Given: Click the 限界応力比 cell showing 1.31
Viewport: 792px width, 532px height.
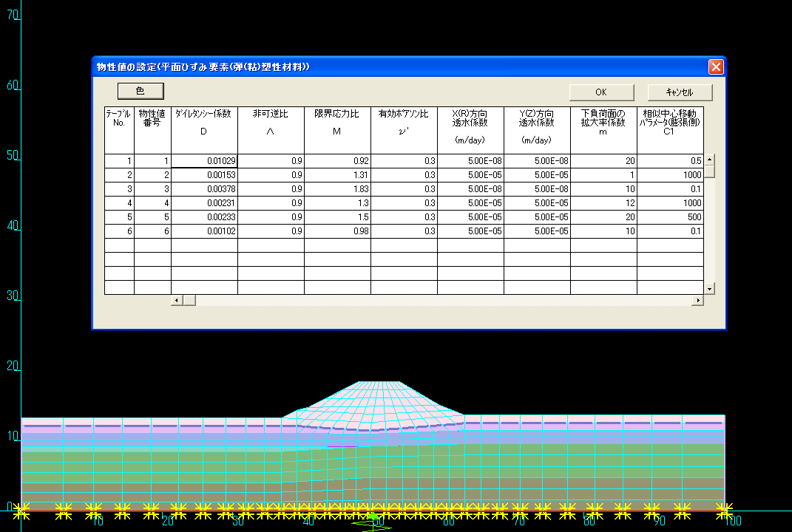Looking at the screenshot, I should coord(337,175).
